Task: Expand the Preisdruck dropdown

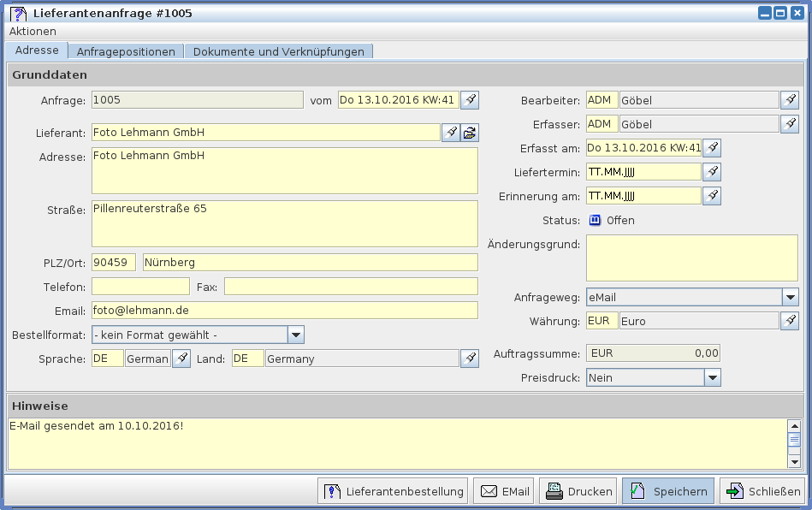Action: tap(712, 377)
